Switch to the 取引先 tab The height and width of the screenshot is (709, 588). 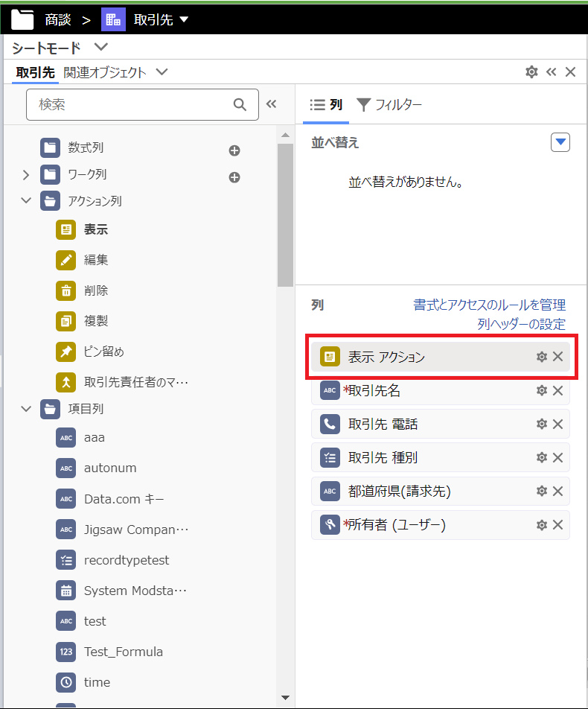tap(35, 72)
